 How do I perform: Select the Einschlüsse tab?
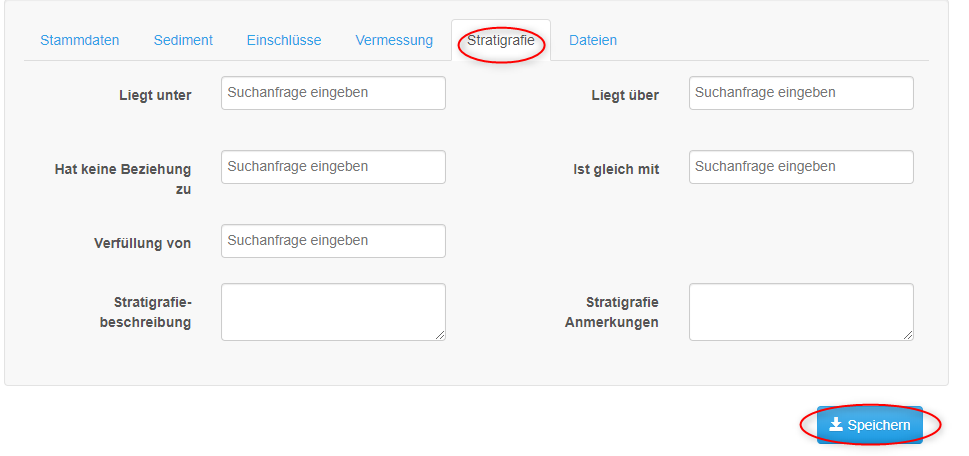coord(284,40)
